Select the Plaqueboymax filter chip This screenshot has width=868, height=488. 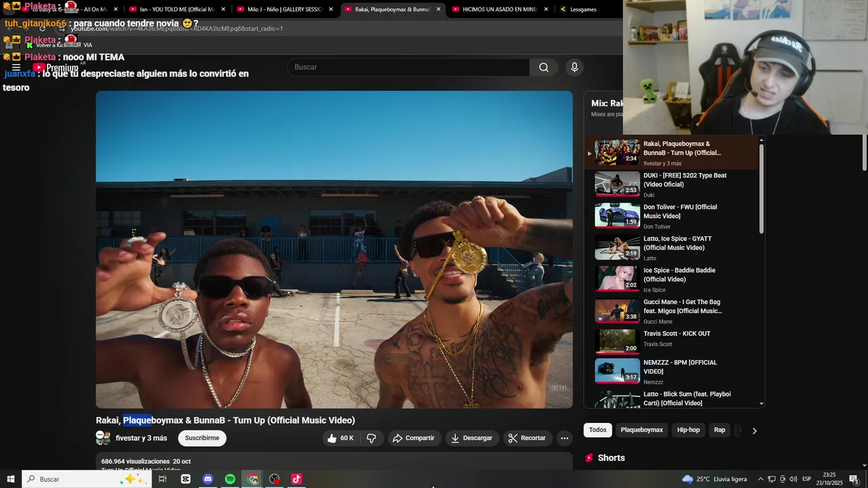tap(642, 430)
